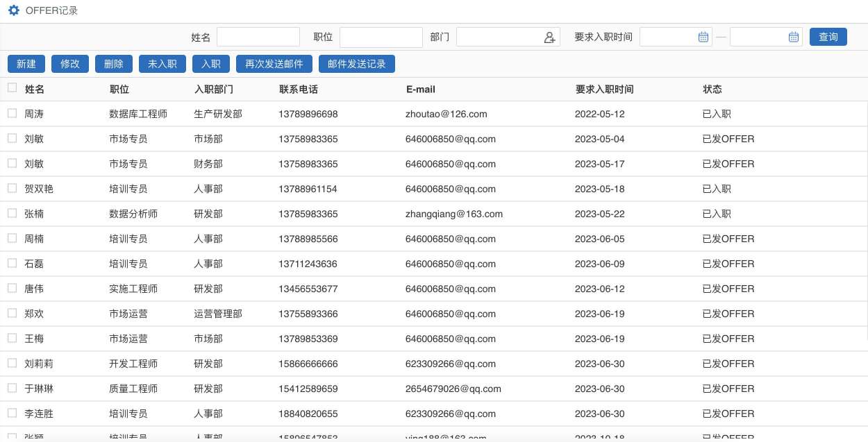
Task: Tick the checkbox next to 唐伟
Action: pos(12,288)
